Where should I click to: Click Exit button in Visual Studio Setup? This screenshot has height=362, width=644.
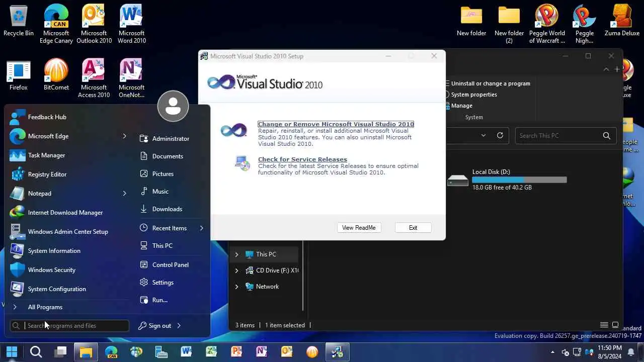(413, 228)
